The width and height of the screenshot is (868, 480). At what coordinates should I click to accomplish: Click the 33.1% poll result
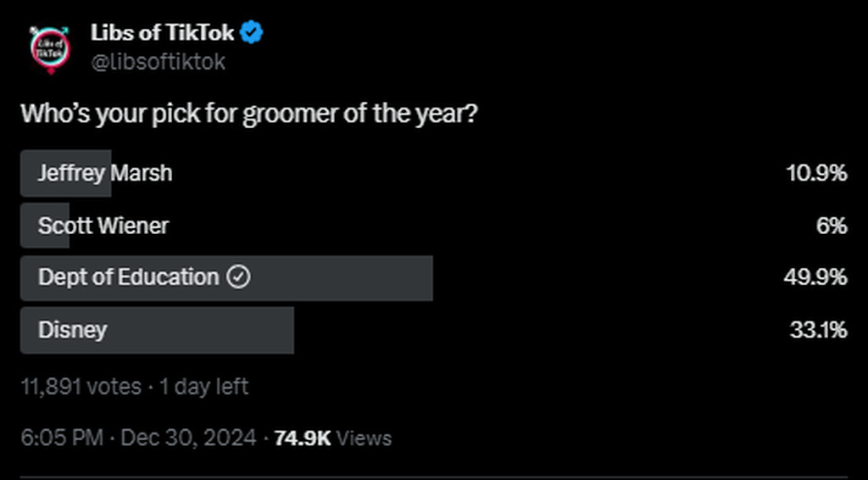(818, 330)
